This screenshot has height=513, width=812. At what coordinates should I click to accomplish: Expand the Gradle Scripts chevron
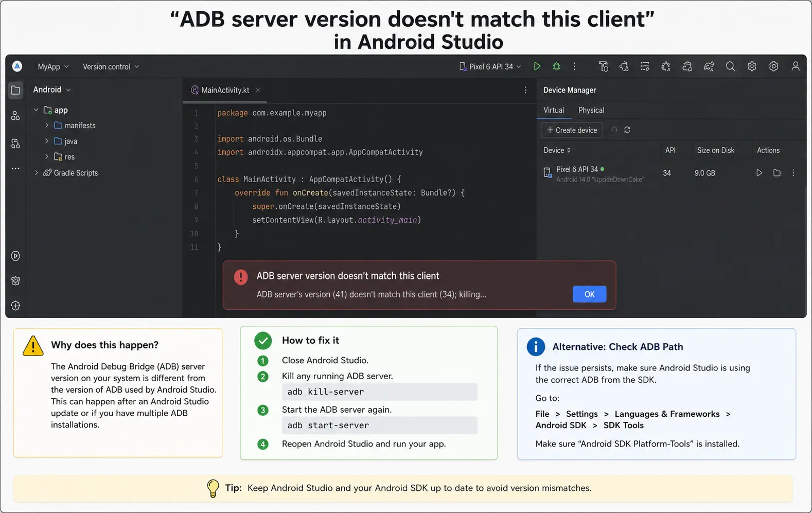click(36, 173)
